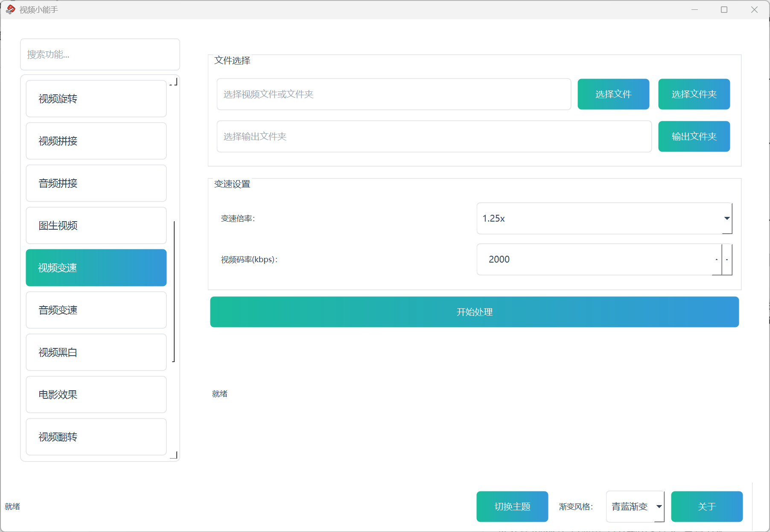Click the 切换主题 button
Image resolution: width=770 pixels, height=532 pixels.
click(x=512, y=506)
